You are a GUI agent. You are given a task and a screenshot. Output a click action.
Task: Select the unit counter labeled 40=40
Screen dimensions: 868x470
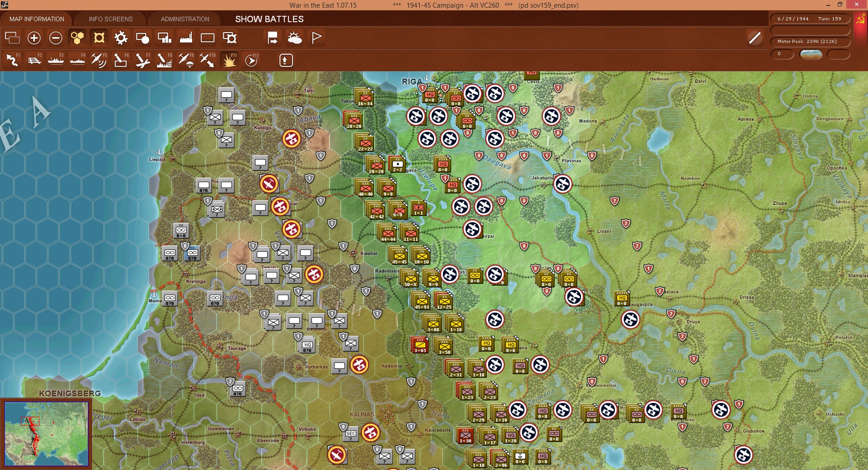[x=365, y=188]
